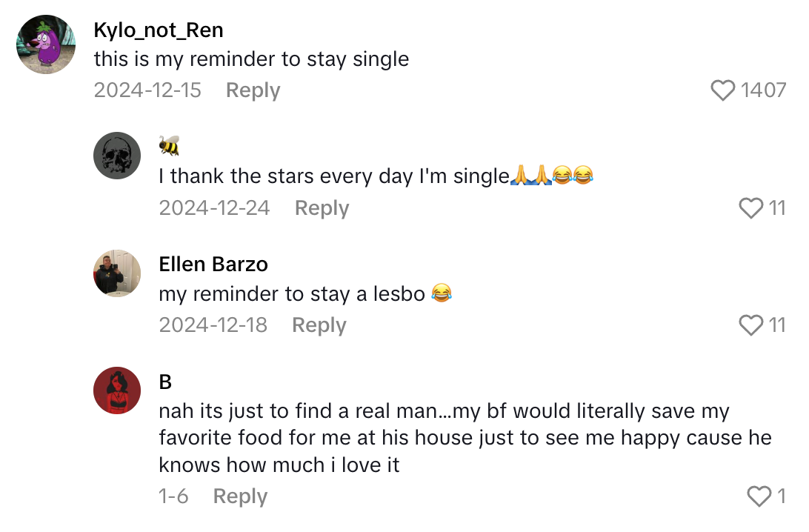
Task: Open the skull profile picture
Action: click(116, 156)
